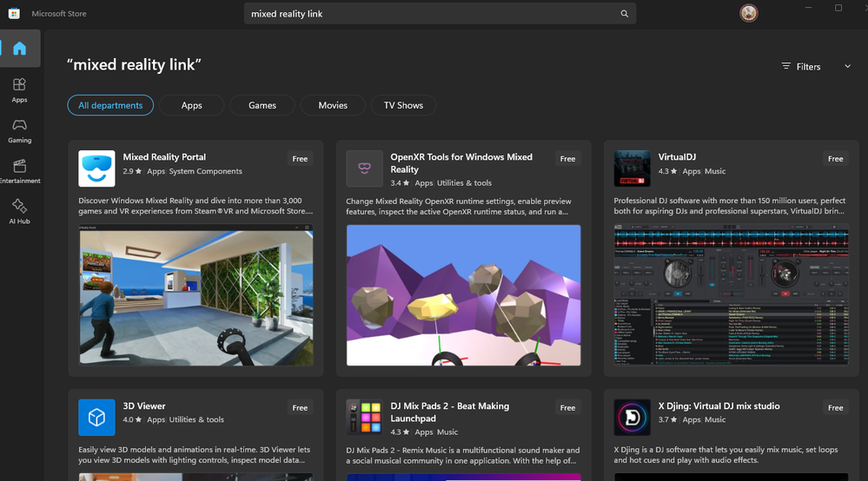Image resolution: width=868 pixels, height=481 pixels.
Task: Open the user profile avatar
Action: point(748,13)
